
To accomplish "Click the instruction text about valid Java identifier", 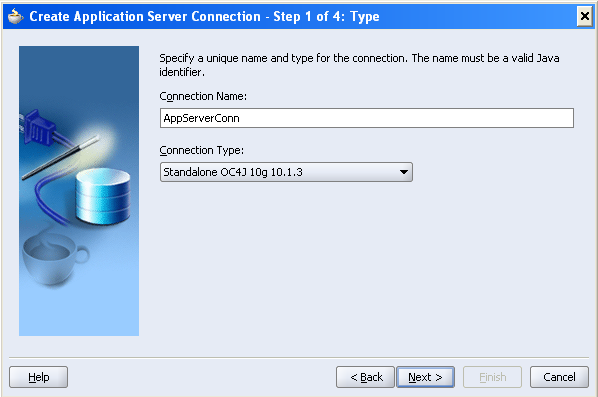I will pyautogui.click(x=359, y=65).
